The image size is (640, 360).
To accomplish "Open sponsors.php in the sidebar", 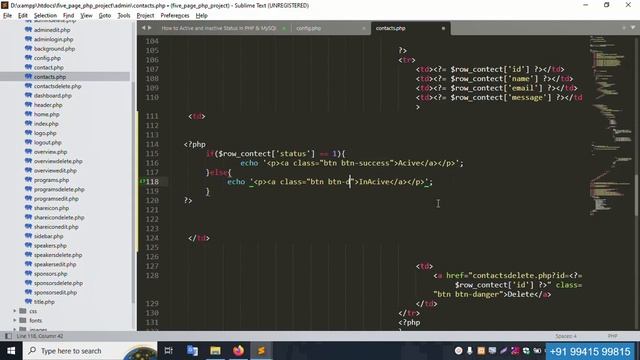I will click(x=51, y=274).
